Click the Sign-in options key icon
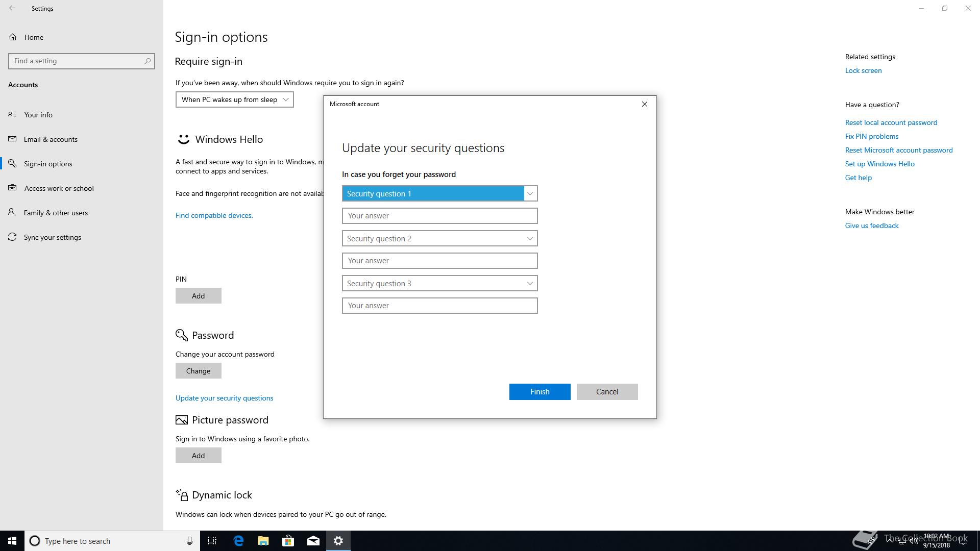The width and height of the screenshot is (980, 551). [x=12, y=163]
